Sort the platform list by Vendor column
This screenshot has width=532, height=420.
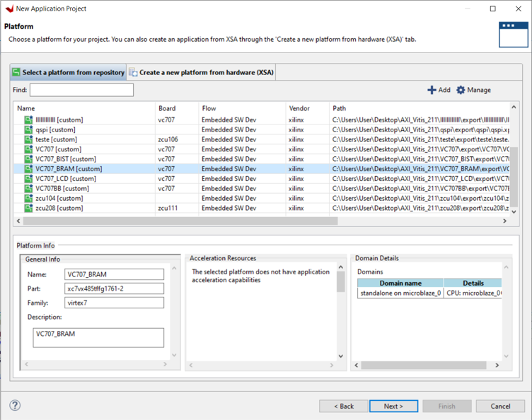(x=308, y=108)
